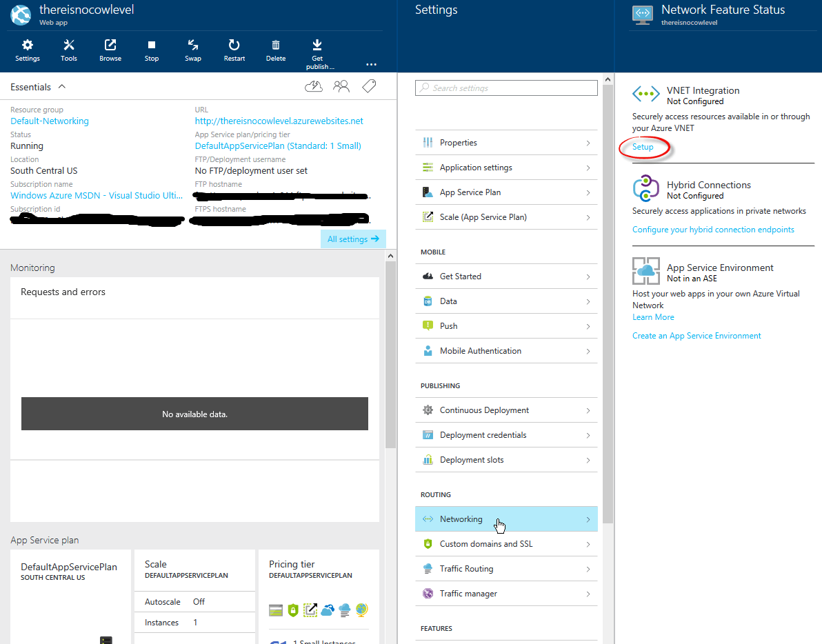Open Application settings row
This screenshot has height=644, width=822.
pos(506,168)
